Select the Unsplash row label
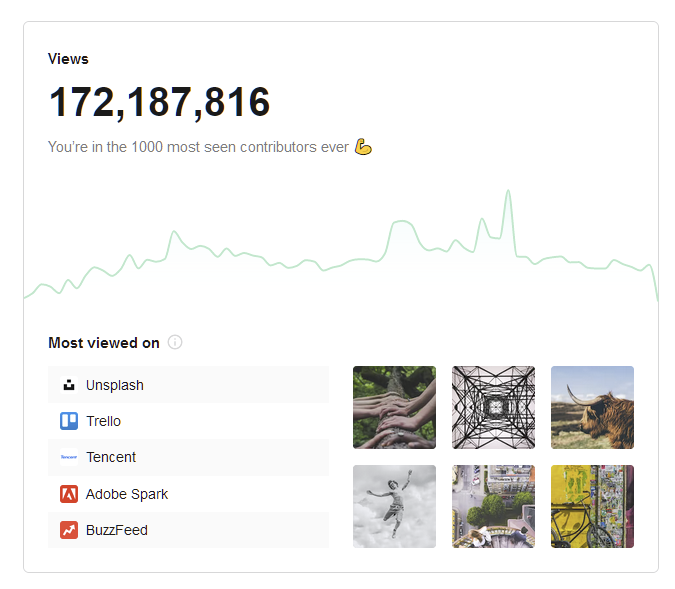The width and height of the screenshot is (675, 589). pos(115,385)
